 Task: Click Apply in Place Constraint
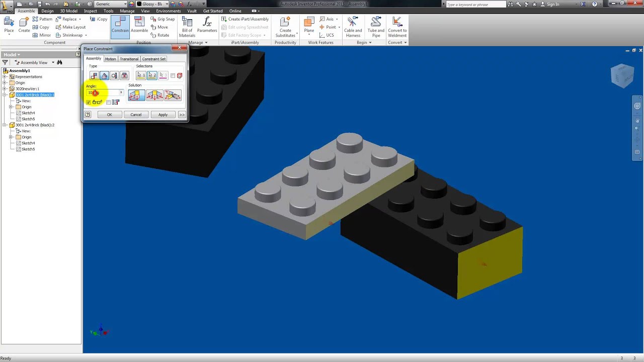(x=163, y=115)
